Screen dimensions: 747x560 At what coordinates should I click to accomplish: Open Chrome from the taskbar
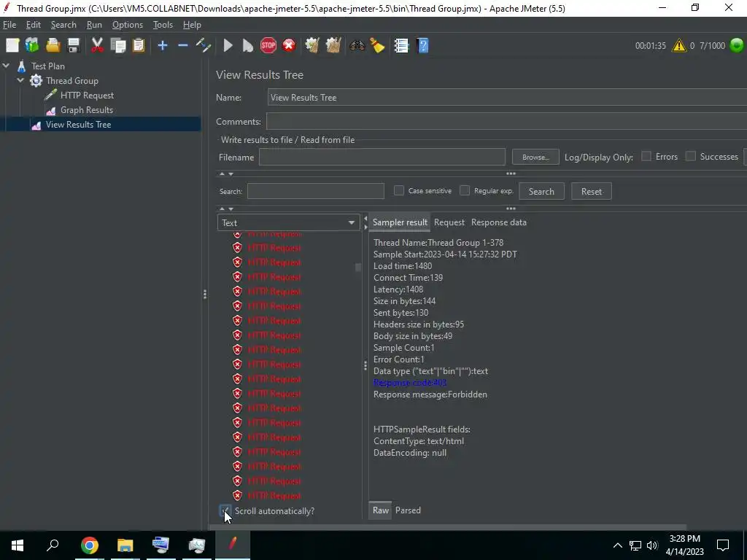point(90,545)
